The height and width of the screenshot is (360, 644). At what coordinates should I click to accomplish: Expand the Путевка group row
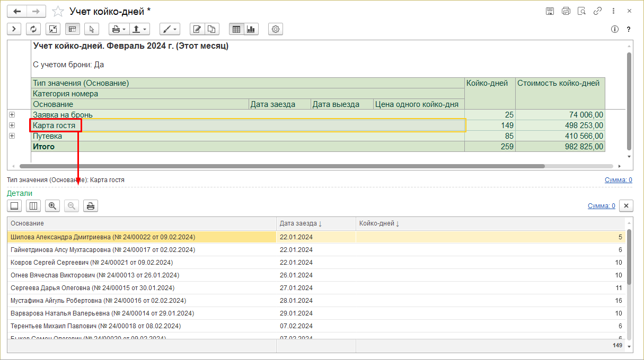(12, 136)
